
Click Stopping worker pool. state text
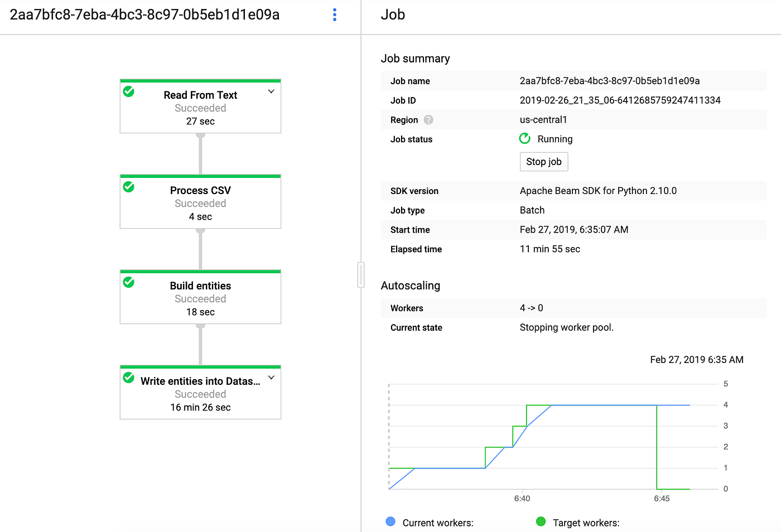(567, 327)
